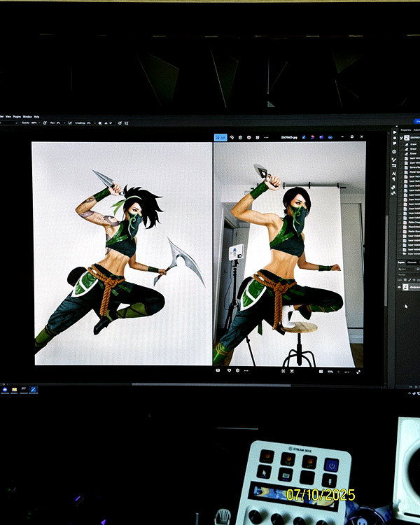Toggle the filmstrip icon in Photos bottom bar
420x525 pixels.
coord(218,370)
